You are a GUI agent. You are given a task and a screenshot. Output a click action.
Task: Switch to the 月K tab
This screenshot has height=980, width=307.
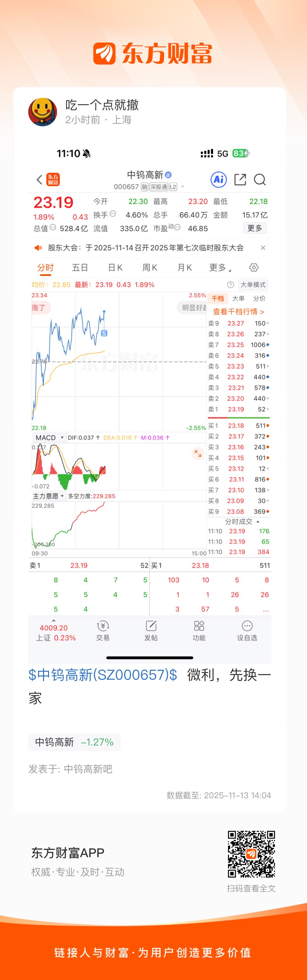pyautogui.click(x=185, y=268)
